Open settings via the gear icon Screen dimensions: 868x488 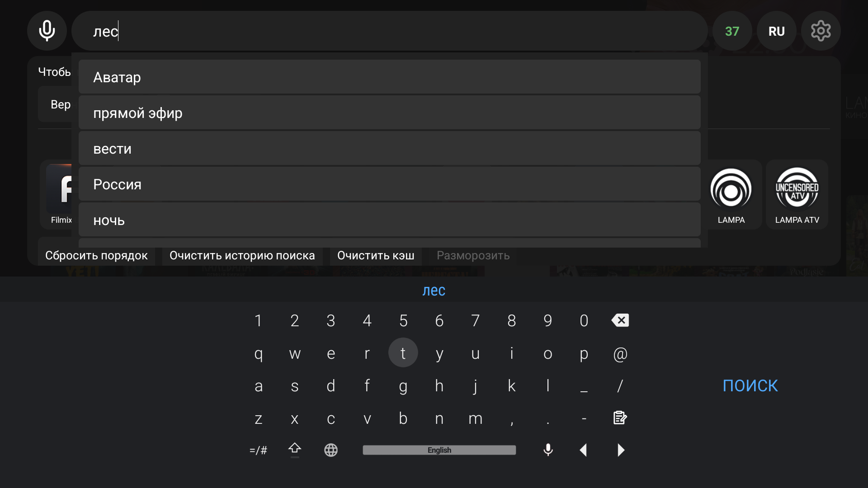[821, 31]
